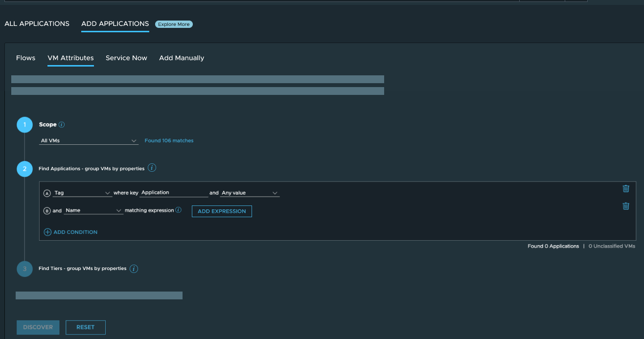Delete condition B using its trash icon
644x339 pixels.
click(625, 206)
